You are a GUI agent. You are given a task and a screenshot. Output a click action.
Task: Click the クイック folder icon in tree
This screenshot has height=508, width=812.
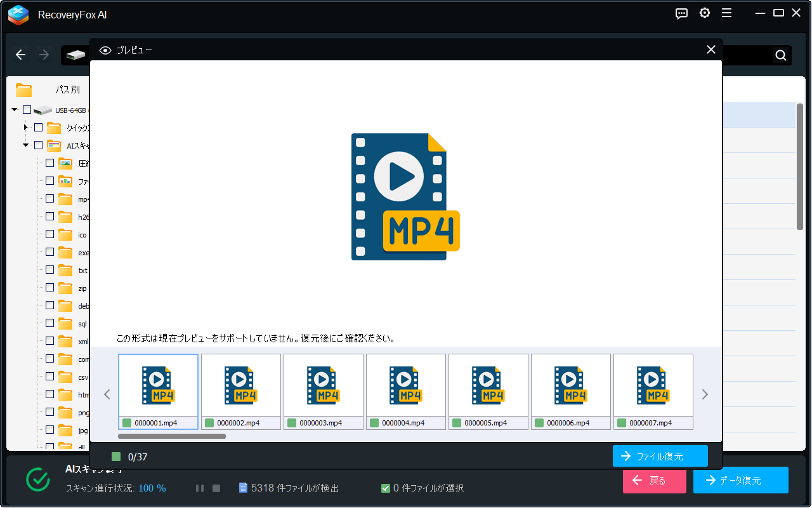pos(54,128)
